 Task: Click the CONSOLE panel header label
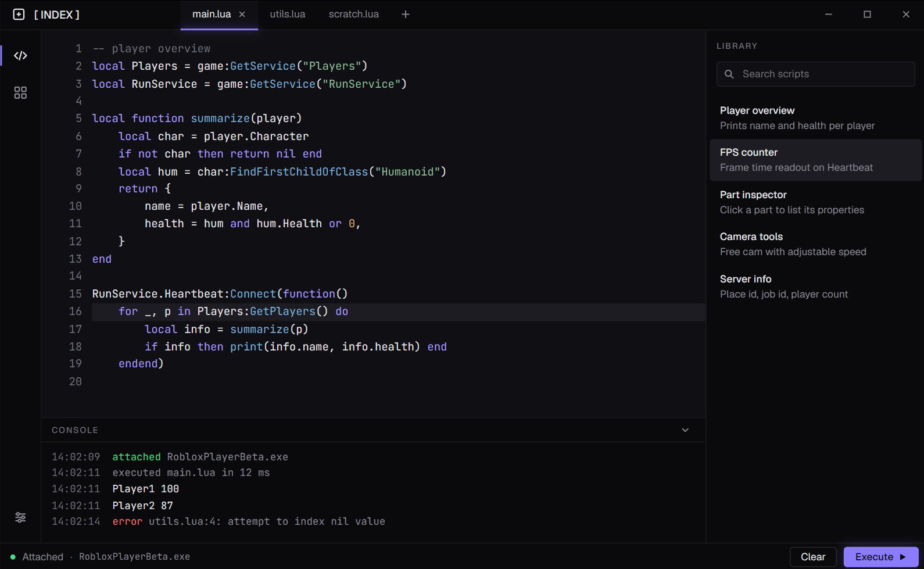75,430
